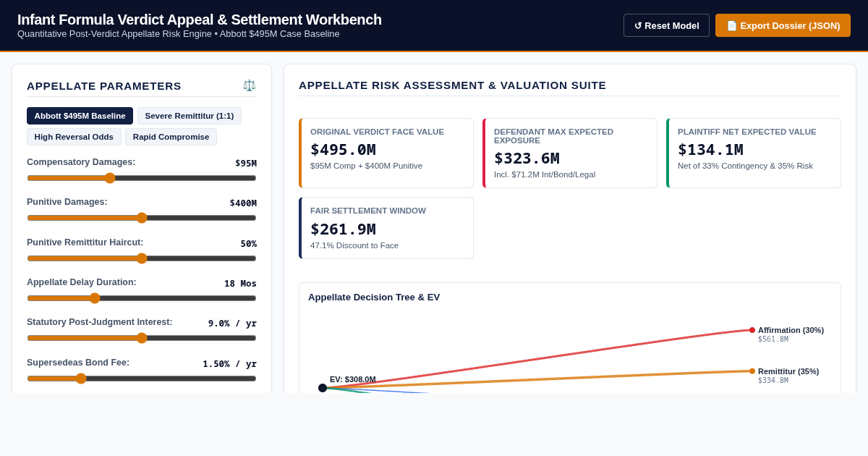Click the $561.8M affirmation amount
Viewport: 868px width, 456px height.
click(x=773, y=339)
